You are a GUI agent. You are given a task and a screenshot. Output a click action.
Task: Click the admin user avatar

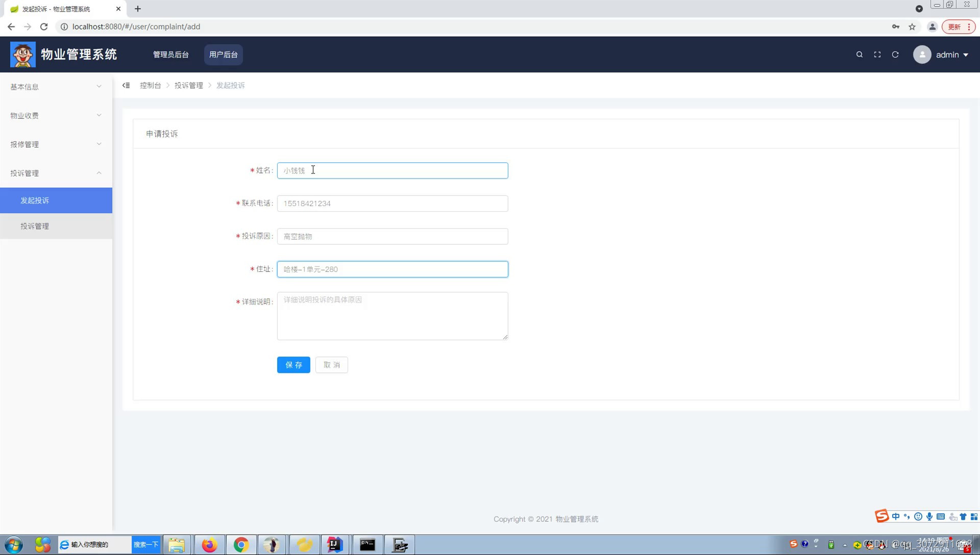(922, 55)
